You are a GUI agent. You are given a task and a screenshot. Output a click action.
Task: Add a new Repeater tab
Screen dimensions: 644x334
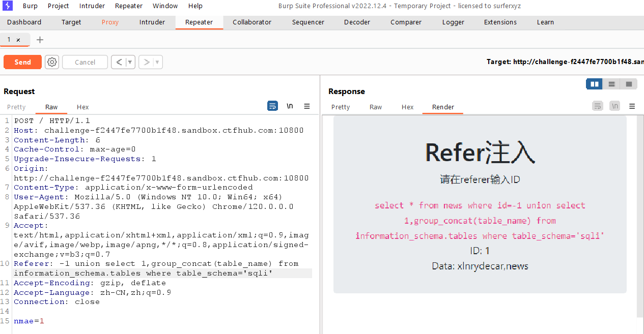click(40, 40)
